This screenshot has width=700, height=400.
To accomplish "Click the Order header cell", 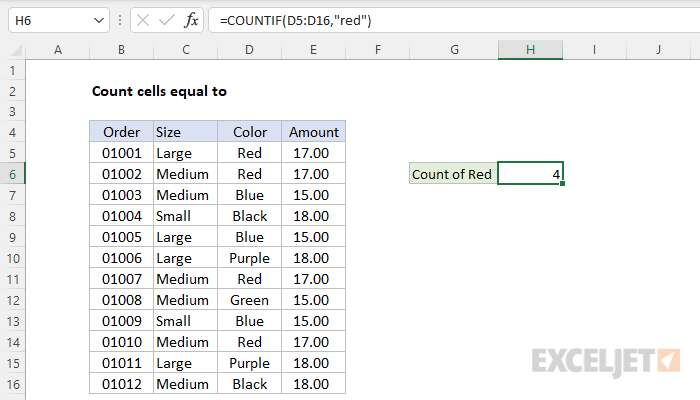I will [121, 132].
